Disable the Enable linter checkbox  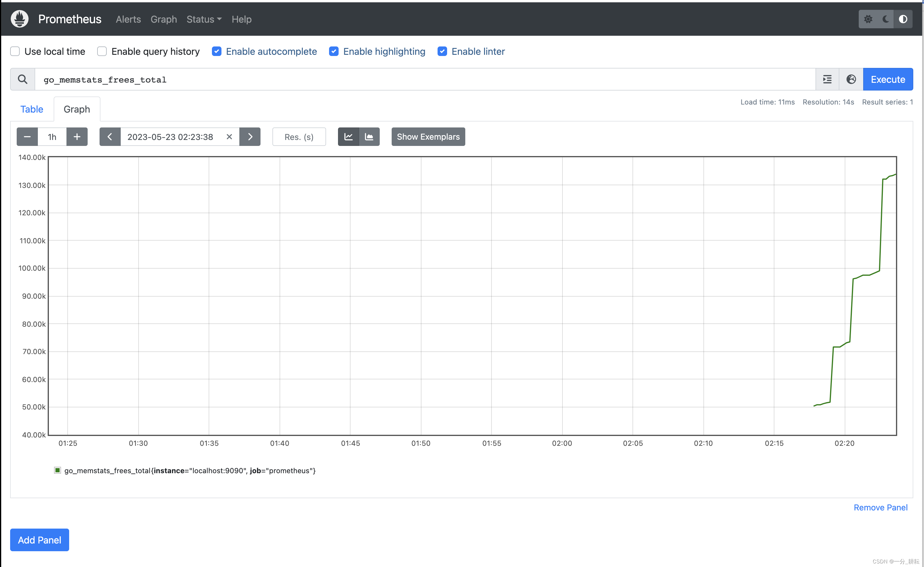click(x=443, y=52)
